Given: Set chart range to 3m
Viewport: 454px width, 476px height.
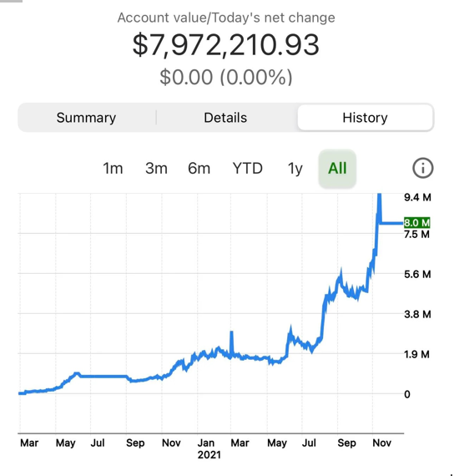Looking at the screenshot, I should click(x=156, y=168).
